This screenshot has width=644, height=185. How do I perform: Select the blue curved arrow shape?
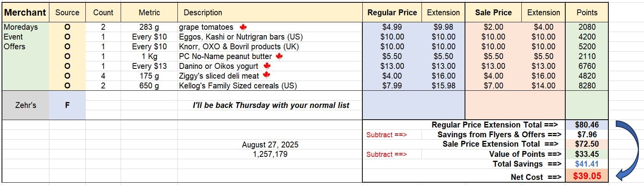pos(629,151)
